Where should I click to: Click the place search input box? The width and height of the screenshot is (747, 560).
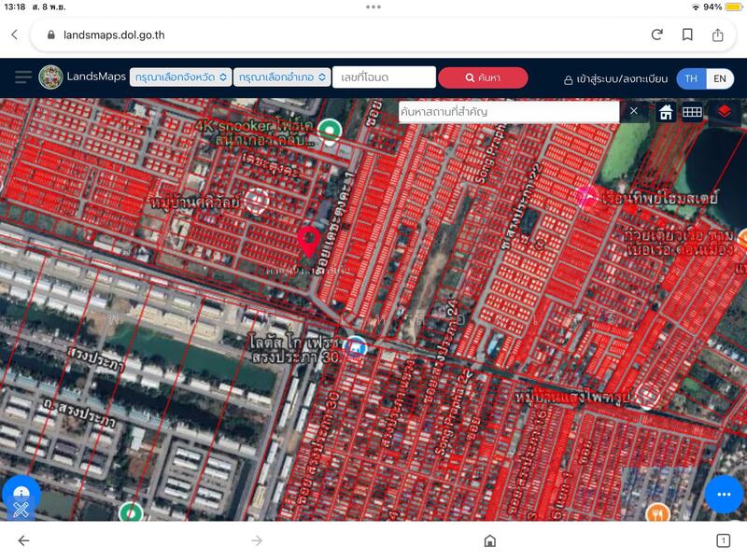click(507, 112)
